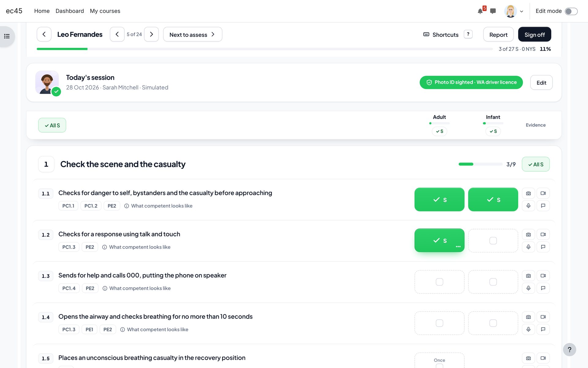This screenshot has width=588, height=368.
Task: Record voice note for criterion 1.2
Action: (x=528, y=247)
